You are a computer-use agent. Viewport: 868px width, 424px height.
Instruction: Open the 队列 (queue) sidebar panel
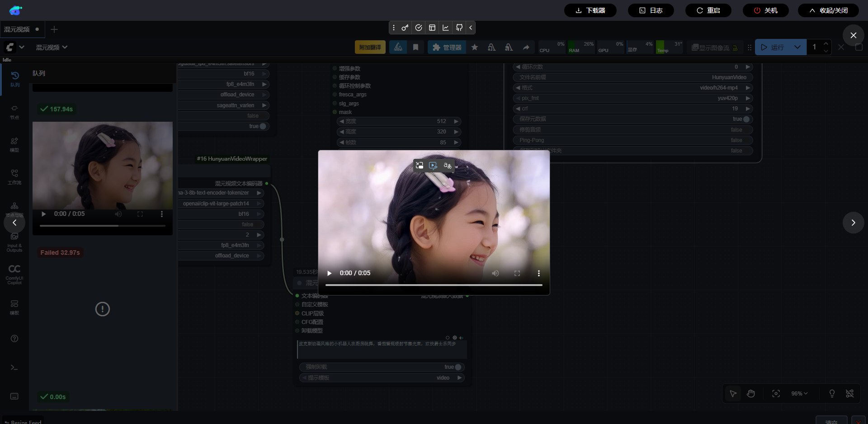pos(14,79)
